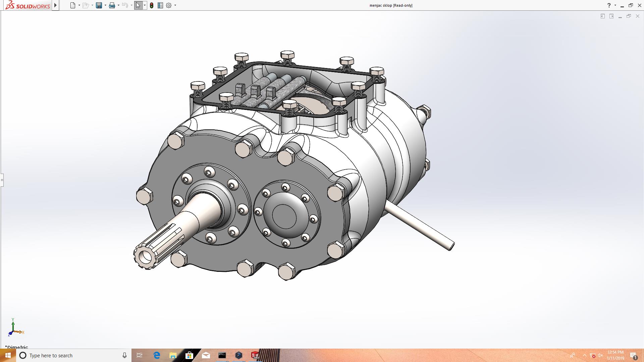
Task: Toggle the muted volume tray icon
Action: pos(600,355)
